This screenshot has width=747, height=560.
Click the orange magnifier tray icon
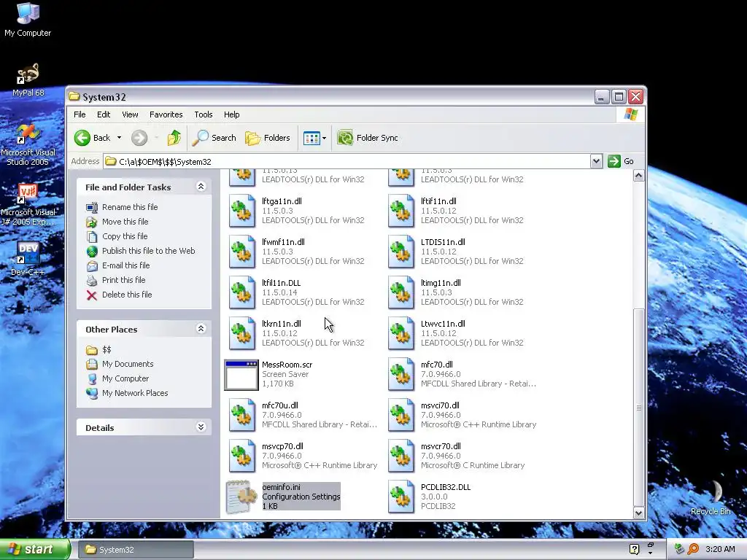tap(693, 549)
